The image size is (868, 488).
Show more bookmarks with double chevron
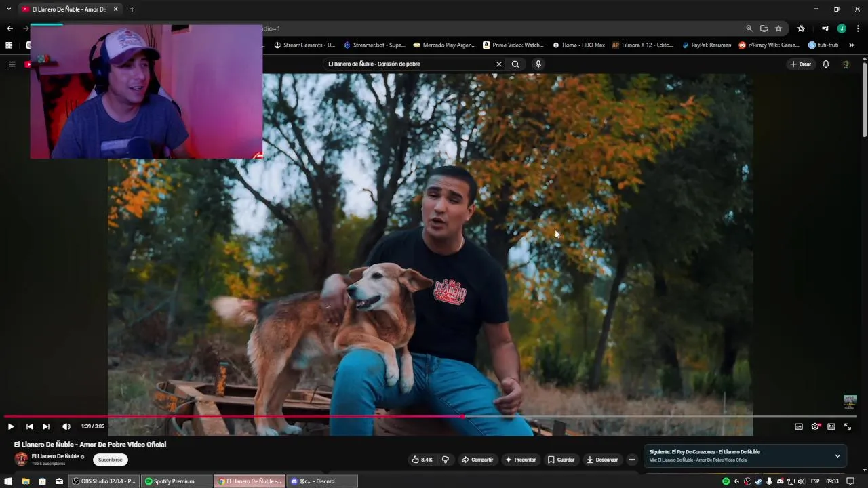pos(851,45)
